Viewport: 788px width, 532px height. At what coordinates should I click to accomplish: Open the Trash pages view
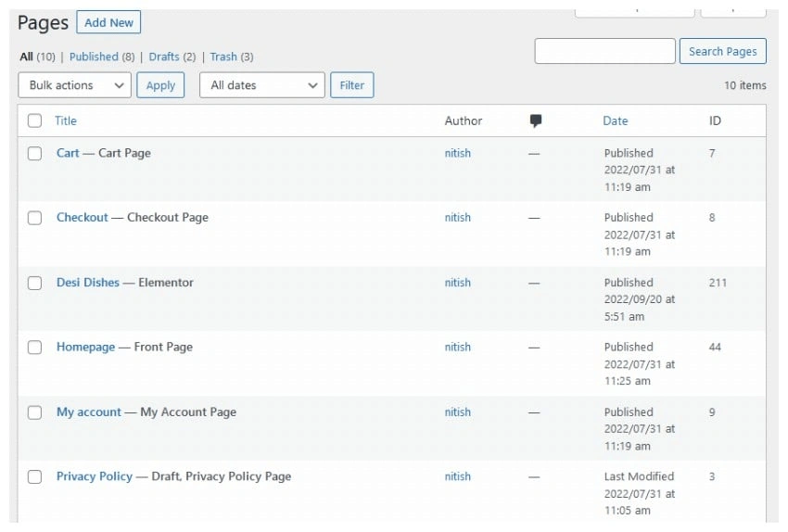tap(223, 57)
